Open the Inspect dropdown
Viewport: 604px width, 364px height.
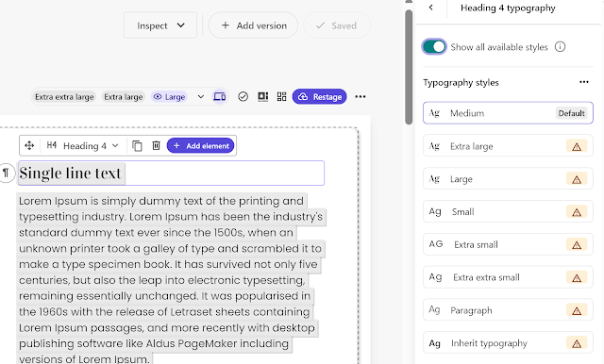(x=160, y=25)
